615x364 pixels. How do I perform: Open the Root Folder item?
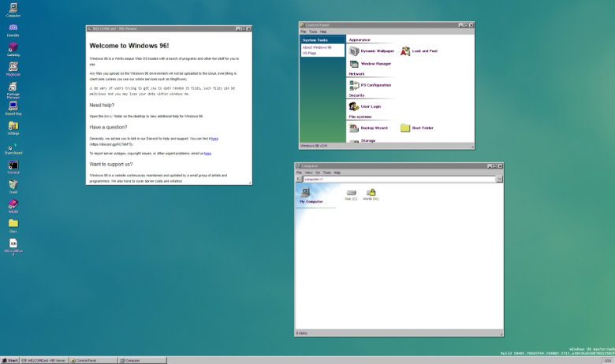[417, 128]
